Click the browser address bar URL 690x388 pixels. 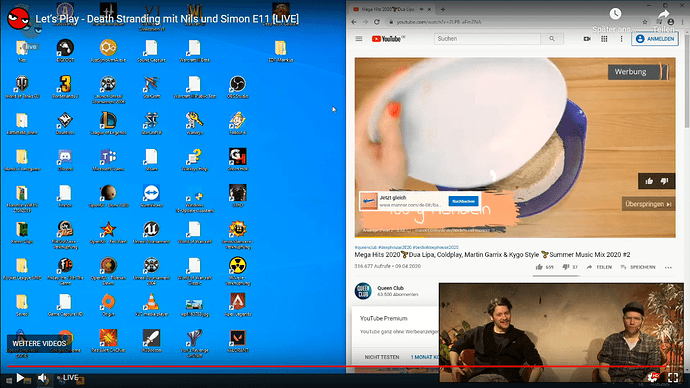tap(439, 22)
